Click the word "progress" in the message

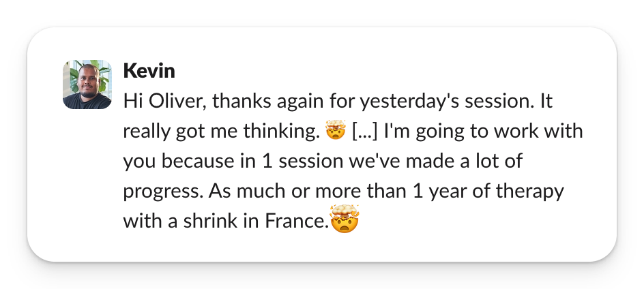pyautogui.click(x=160, y=192)
